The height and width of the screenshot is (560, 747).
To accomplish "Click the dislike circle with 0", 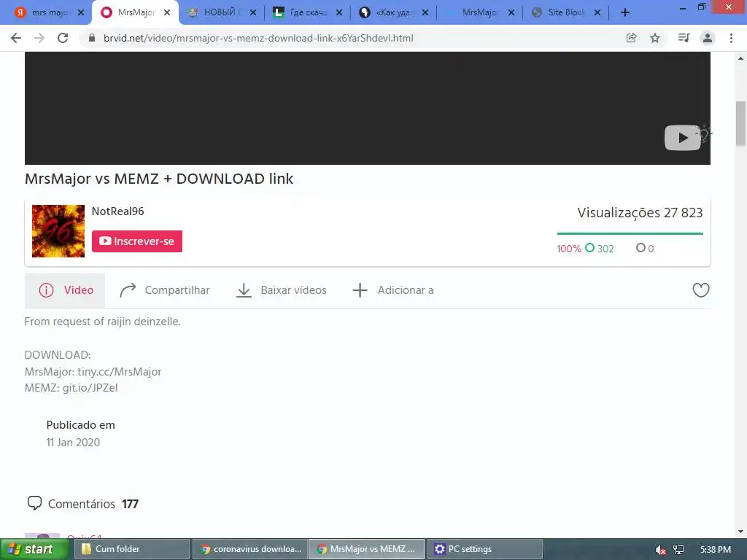I will tap(640, 248).
